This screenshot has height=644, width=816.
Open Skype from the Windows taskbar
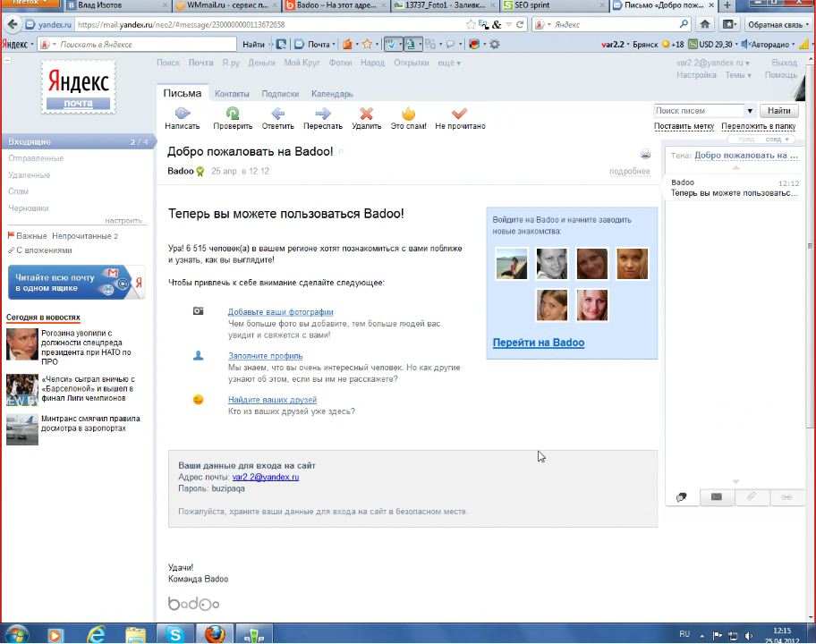[x=174, y=634]
